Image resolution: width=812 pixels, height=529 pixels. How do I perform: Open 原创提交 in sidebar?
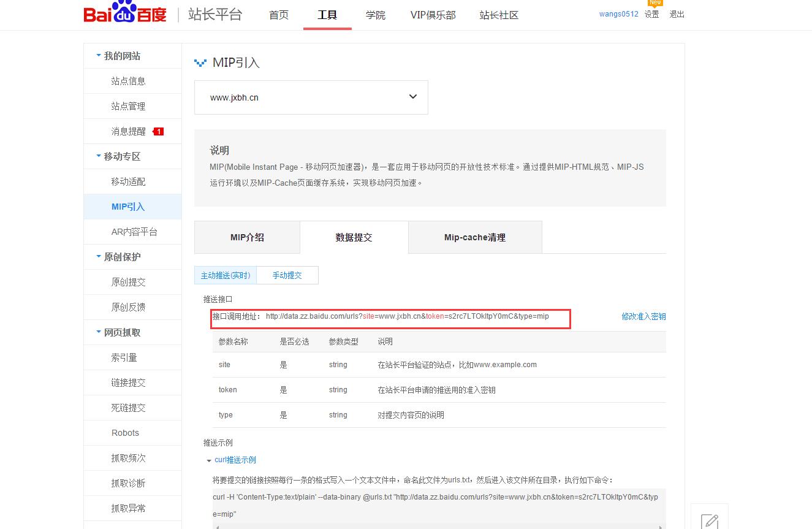[x=129, y=282]
